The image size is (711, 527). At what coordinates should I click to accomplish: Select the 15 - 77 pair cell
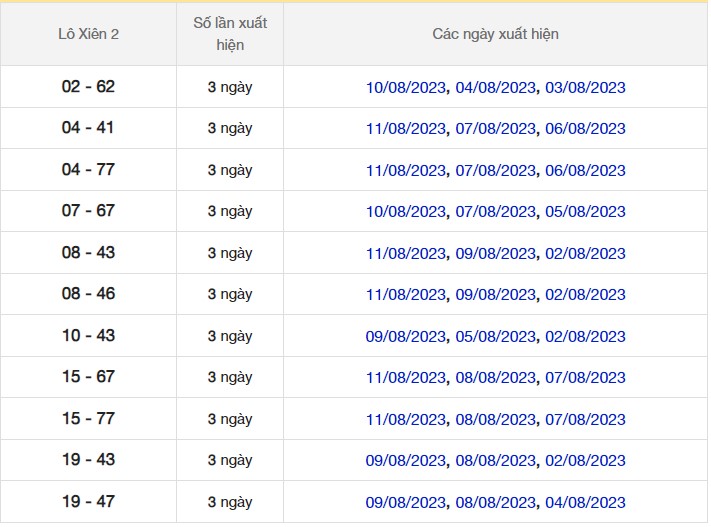(88, 419)
